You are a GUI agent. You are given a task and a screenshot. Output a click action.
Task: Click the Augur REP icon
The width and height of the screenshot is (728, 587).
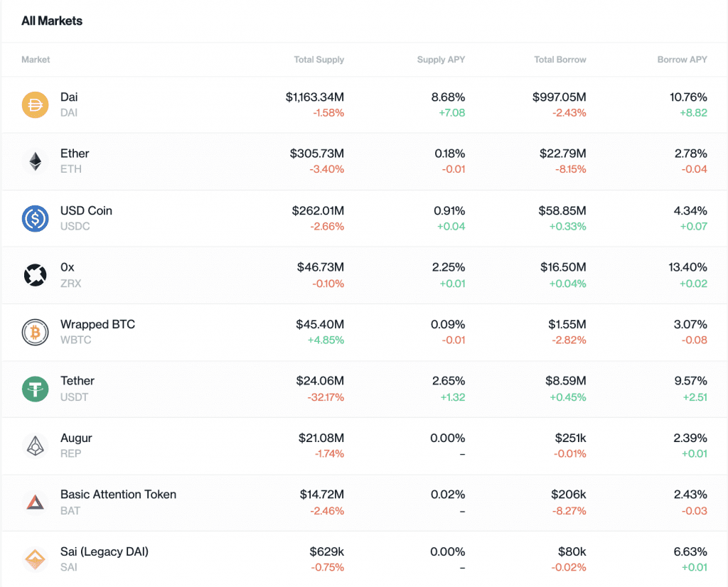pyautogui.click(x=35, y=446)
